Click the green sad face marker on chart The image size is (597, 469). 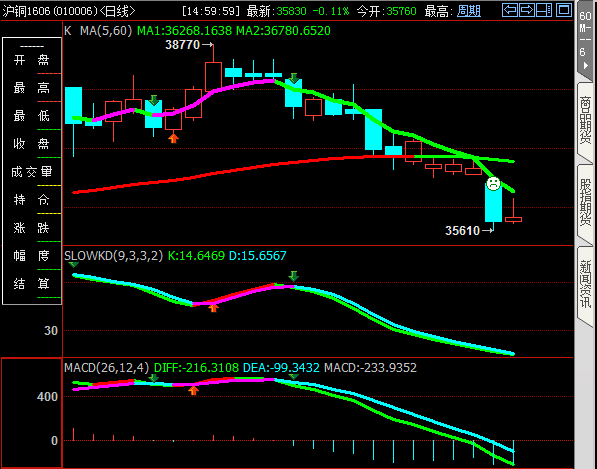click(x=493, y=184)
